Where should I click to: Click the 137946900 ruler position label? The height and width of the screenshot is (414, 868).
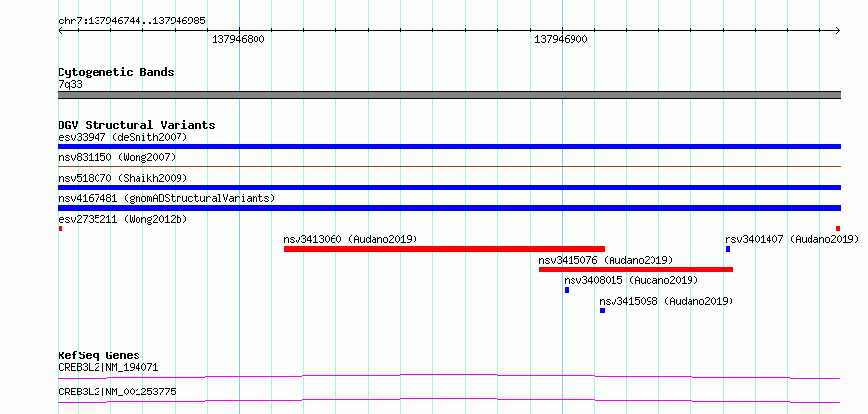(x=562, y=39)
